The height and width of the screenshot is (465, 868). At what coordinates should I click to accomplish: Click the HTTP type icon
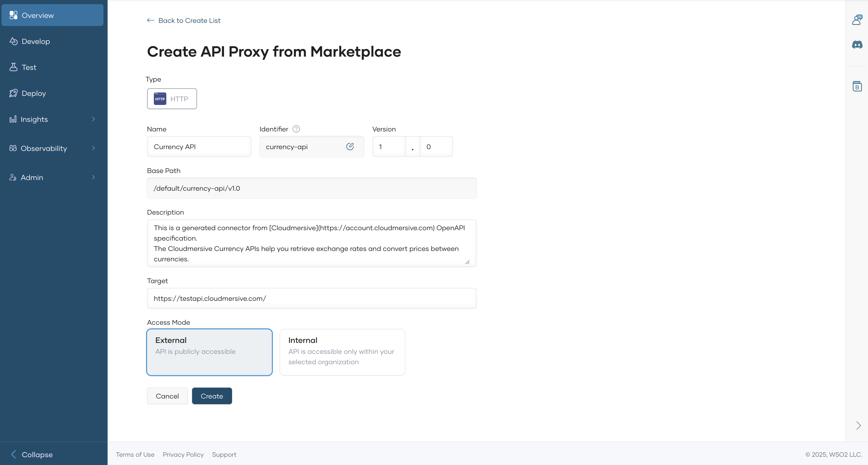(x=160, y=99)
